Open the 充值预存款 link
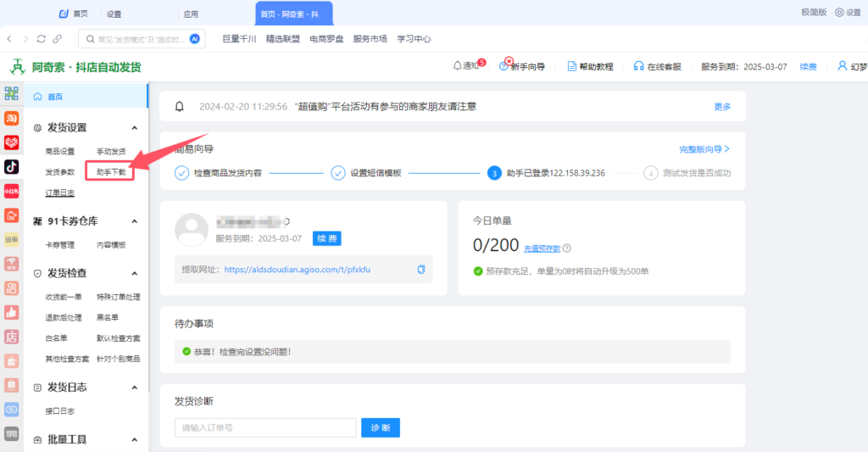The width and height of the screenshot is (868, 452). [x=542, y=248]
